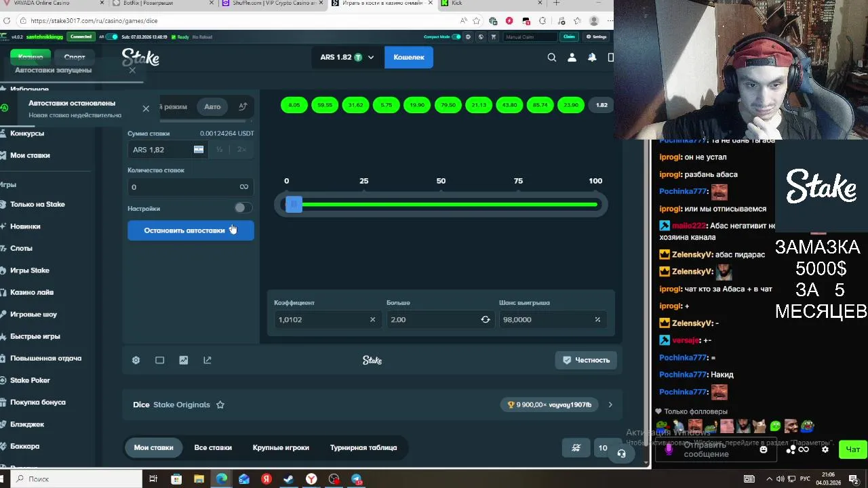Switch to Авто betting mode tab

point(212,106)
